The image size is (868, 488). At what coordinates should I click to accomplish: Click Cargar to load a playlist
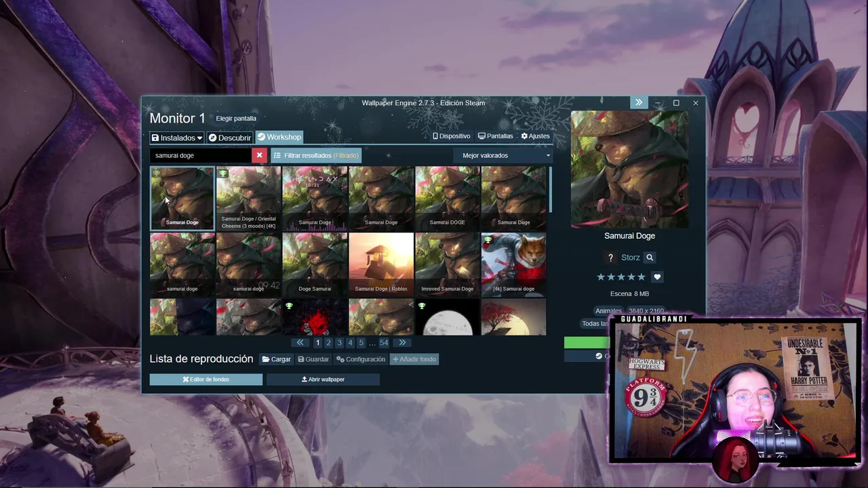click(277, 359)
